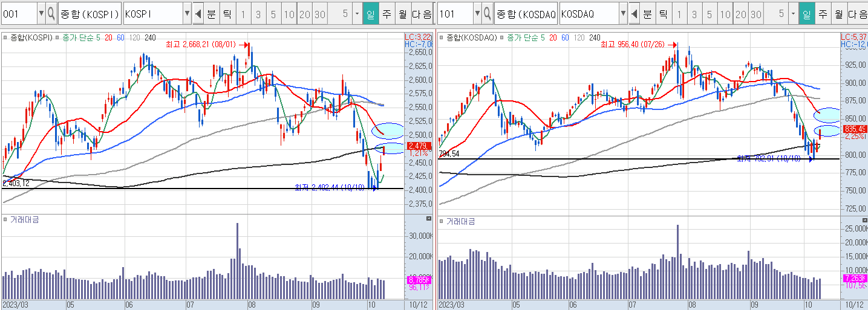The height and width of the screenshot is (310, 868).
Task: Click the 10 interval button in KOSDAQ toolbar
Action: (725, 13)
